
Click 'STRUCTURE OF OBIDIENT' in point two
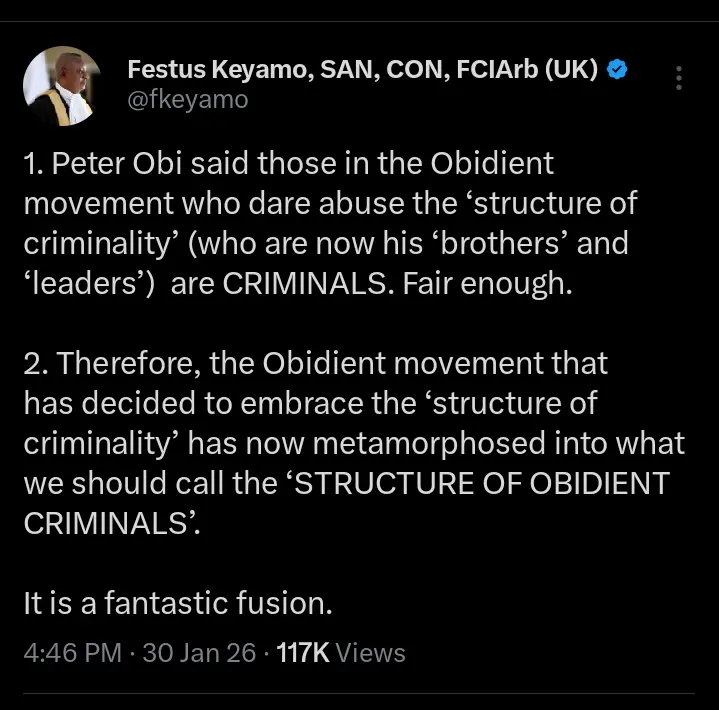484,483
